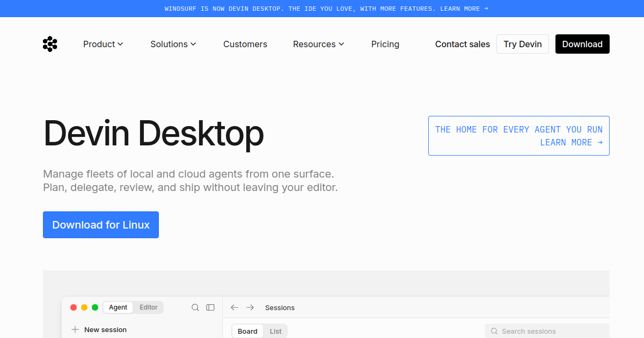This screenshot has width=644, height=338.
Task: Click the Cognition logo in the navbar
Action: [50, 44]
